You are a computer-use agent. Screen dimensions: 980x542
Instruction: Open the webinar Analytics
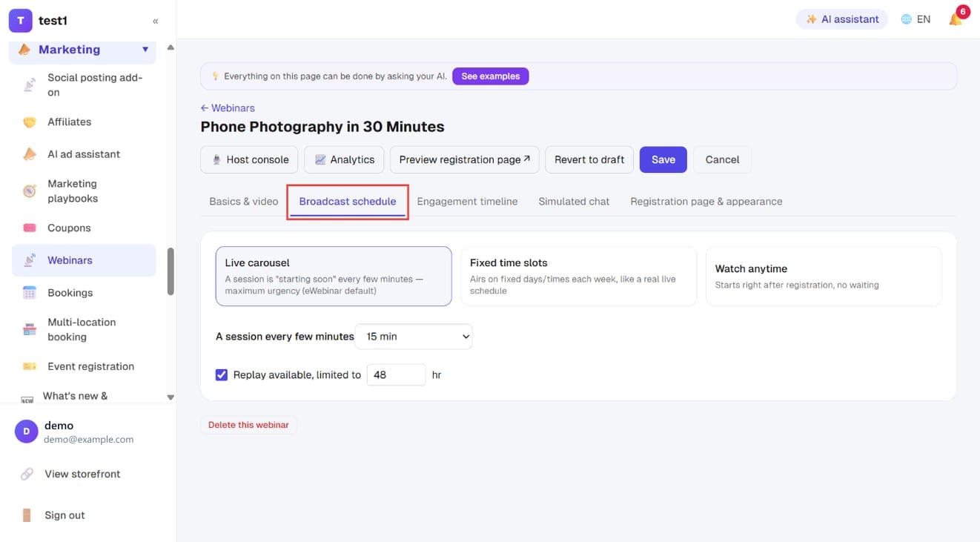(344, 159)
